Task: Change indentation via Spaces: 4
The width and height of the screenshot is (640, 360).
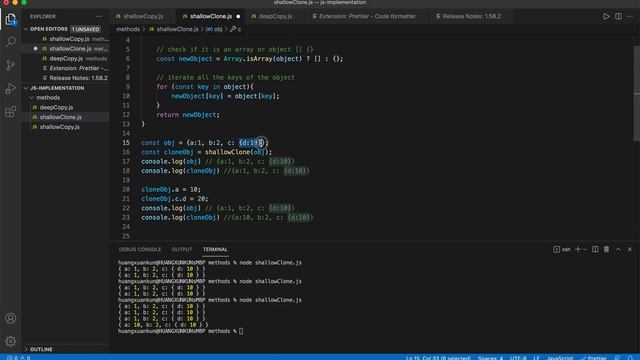Action: click(x=491, y=358)
